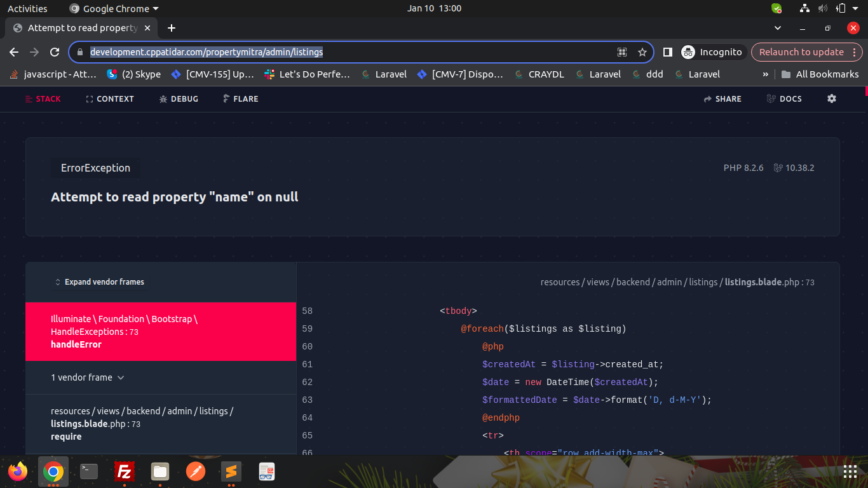Launch FileZilla from the dock
This screenshot has height=488, width=868.
tap(125, 471)
